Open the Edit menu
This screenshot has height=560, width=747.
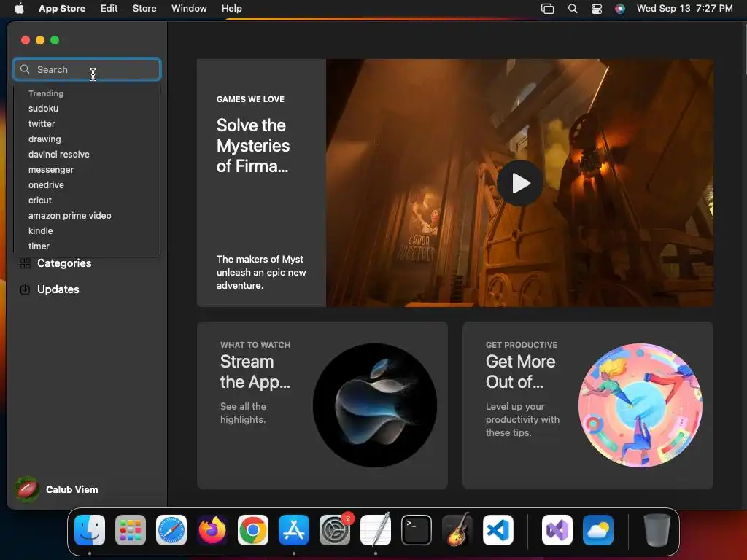(109, 8)
